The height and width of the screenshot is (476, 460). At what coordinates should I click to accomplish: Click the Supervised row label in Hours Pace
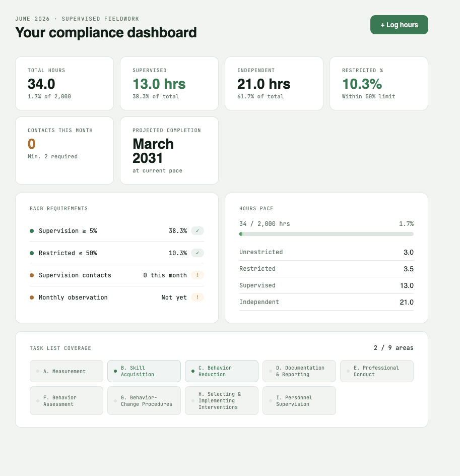point(257,285)
